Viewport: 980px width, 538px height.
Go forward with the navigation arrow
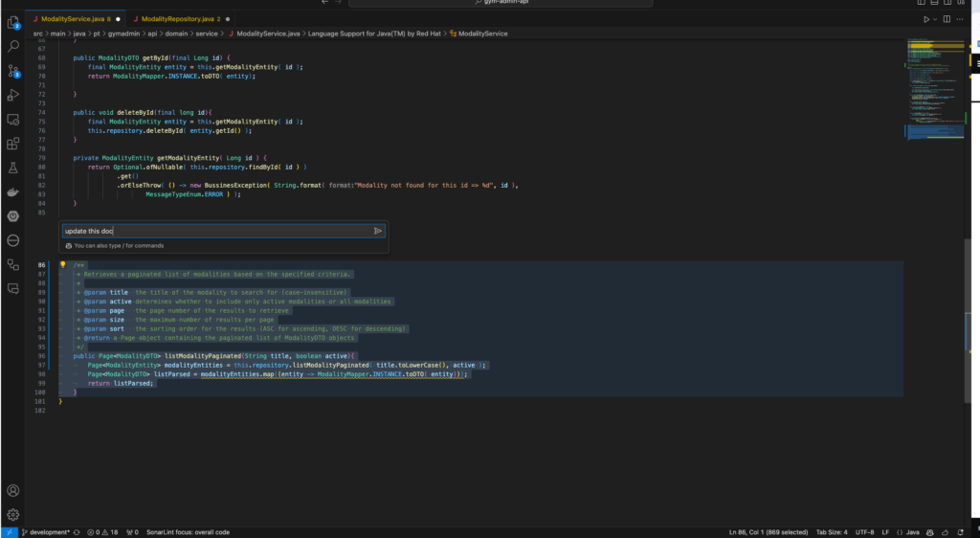coord(340,2)
